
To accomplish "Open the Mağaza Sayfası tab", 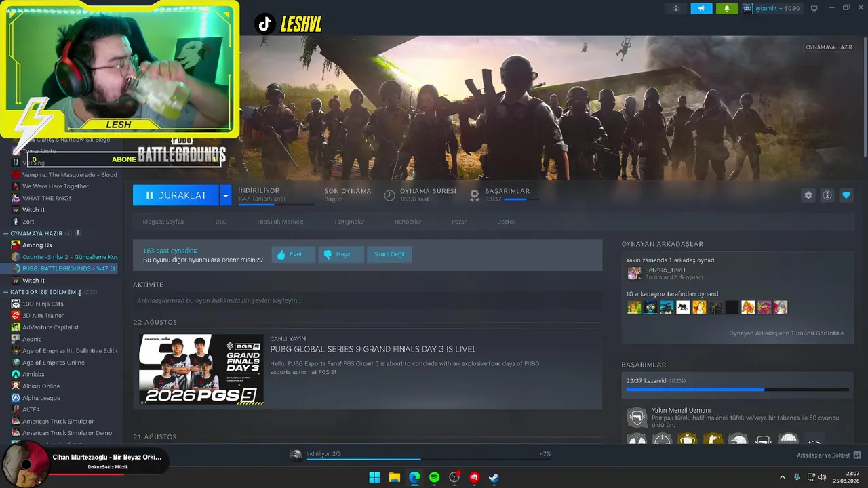I will click(163, 222).
